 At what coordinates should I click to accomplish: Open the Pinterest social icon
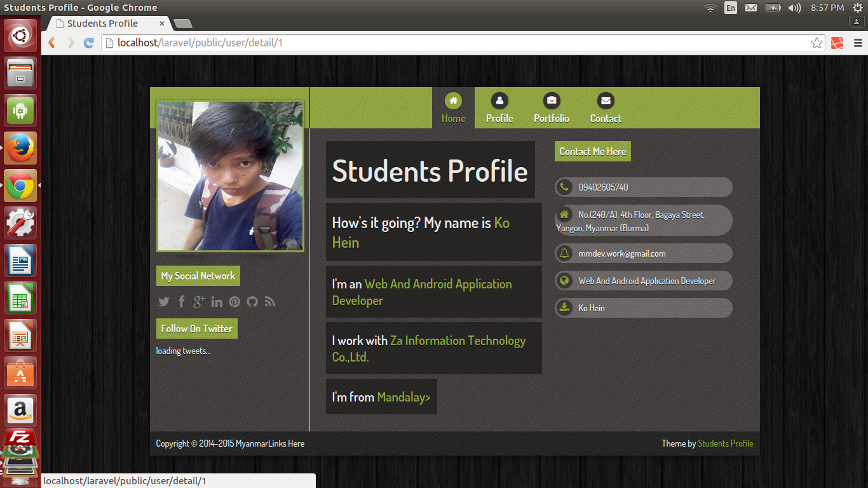[234, 302]
